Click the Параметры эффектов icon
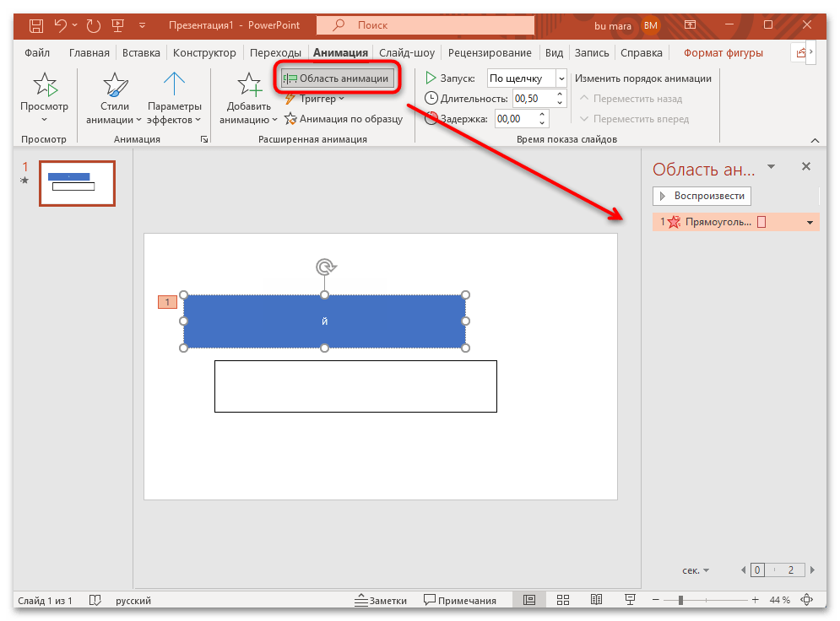840x621 pixels. [x=174, y=84]
